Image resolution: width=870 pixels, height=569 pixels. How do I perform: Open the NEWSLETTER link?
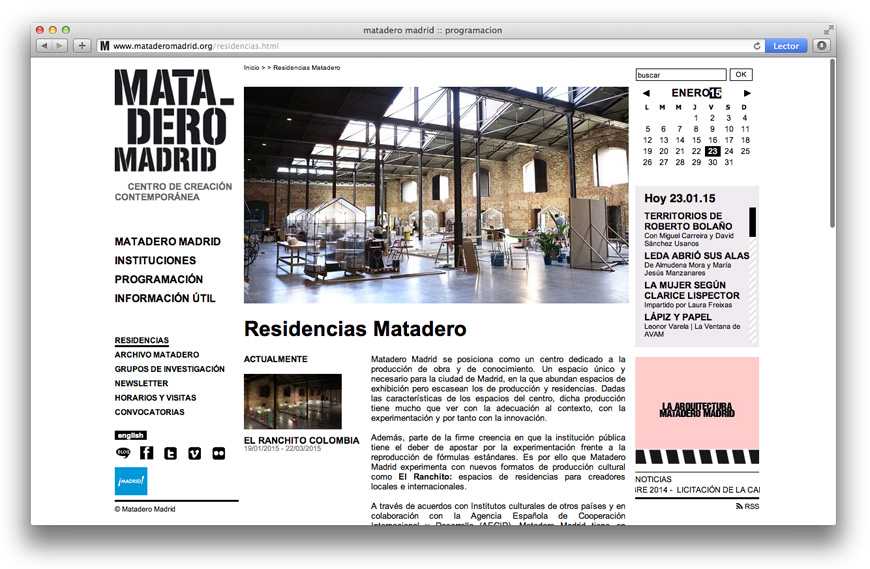pyautogui.click(x=141, y=384)
